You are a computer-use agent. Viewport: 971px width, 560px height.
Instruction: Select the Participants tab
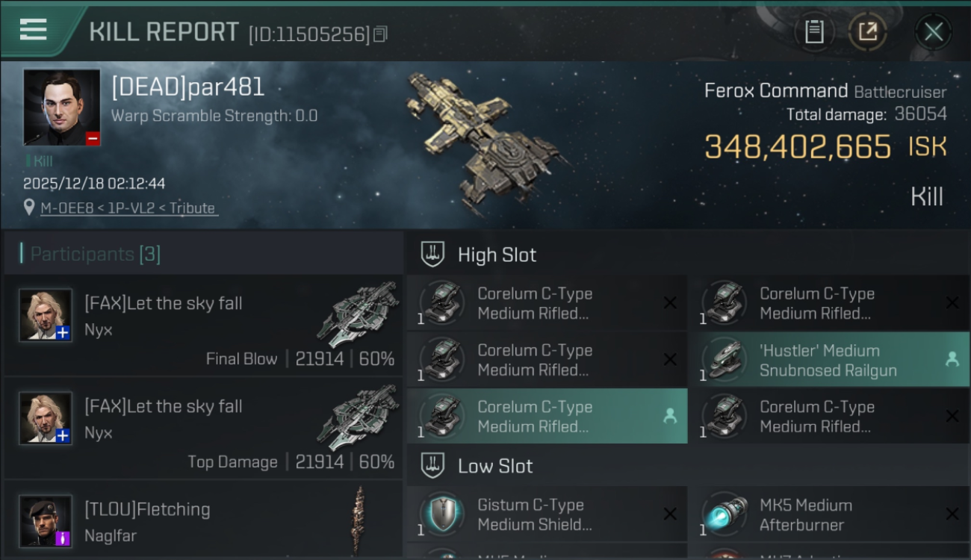click(95, 254)
